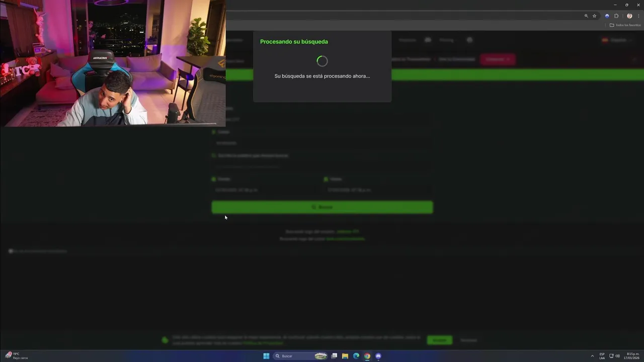
Task: Open Microsoft Edge from the taskbar
Action: pyautogui.click(x=356, y=356)
